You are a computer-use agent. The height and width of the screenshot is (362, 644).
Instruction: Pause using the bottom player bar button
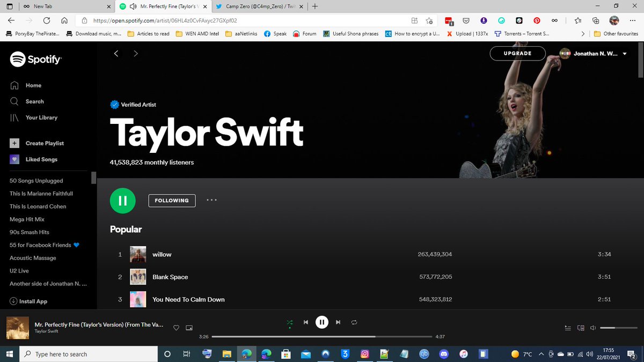pos(321,322)
